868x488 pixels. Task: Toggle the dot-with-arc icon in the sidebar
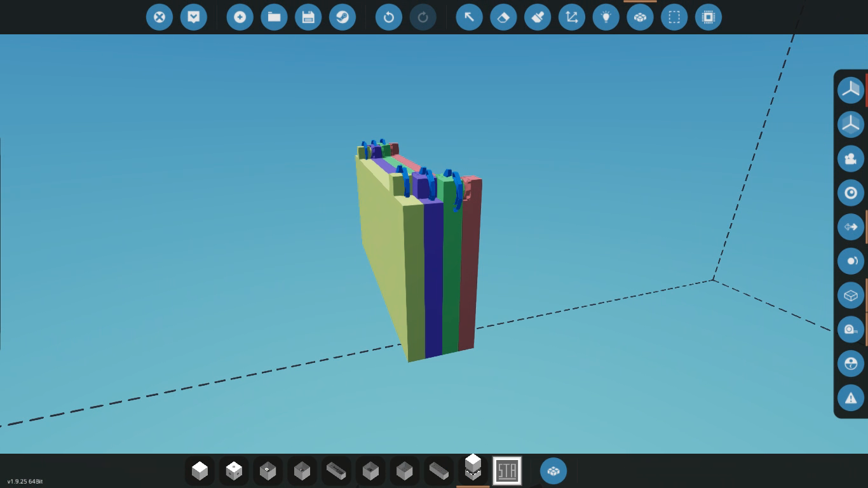[851, 261]
